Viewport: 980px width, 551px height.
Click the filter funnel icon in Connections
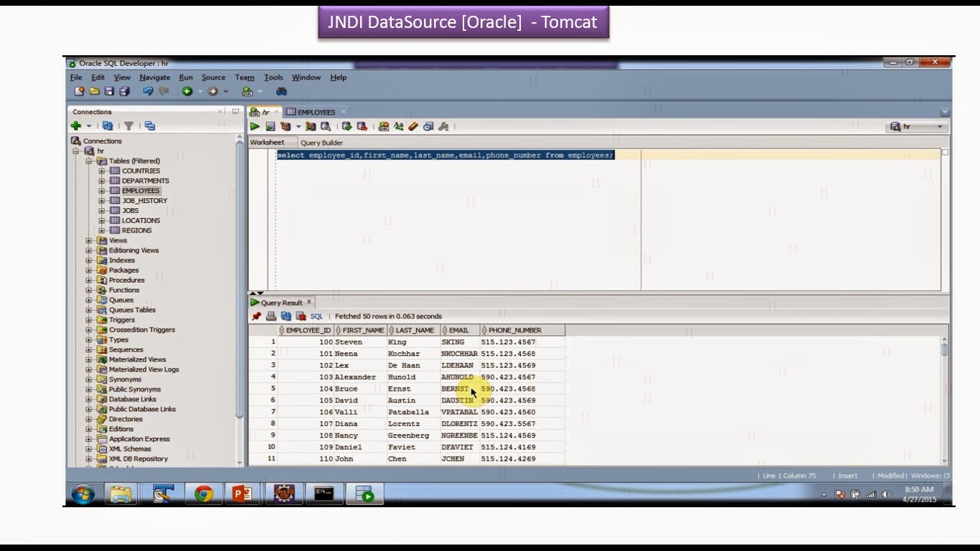[128, 126]
